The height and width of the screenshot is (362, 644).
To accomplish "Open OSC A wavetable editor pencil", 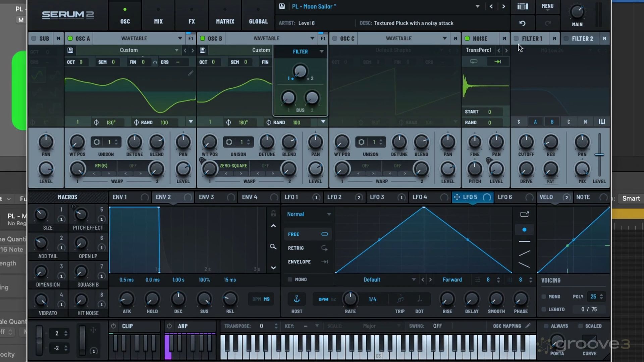I will tap(191, 73).
